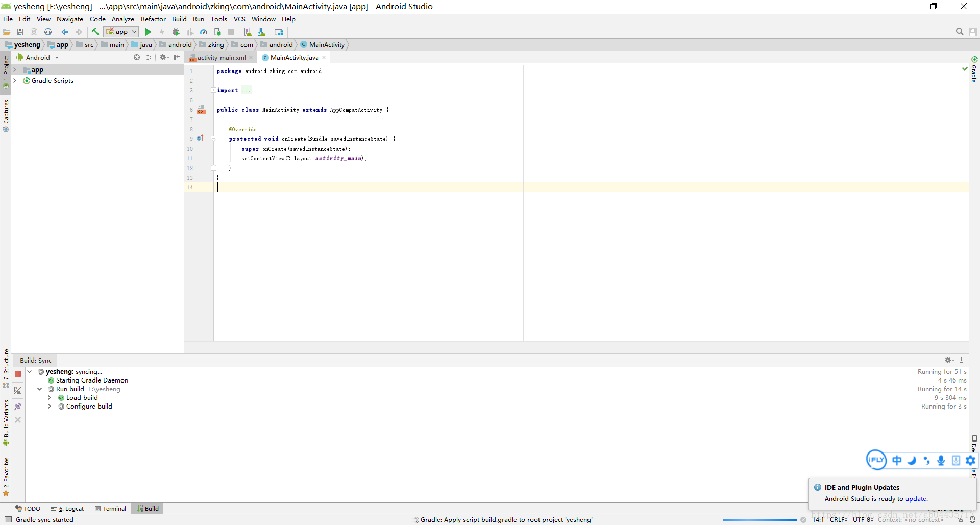The width and height of the screenshot is (980, 525).
Task: Open the Analyze menu
Action: click(122, 19)
